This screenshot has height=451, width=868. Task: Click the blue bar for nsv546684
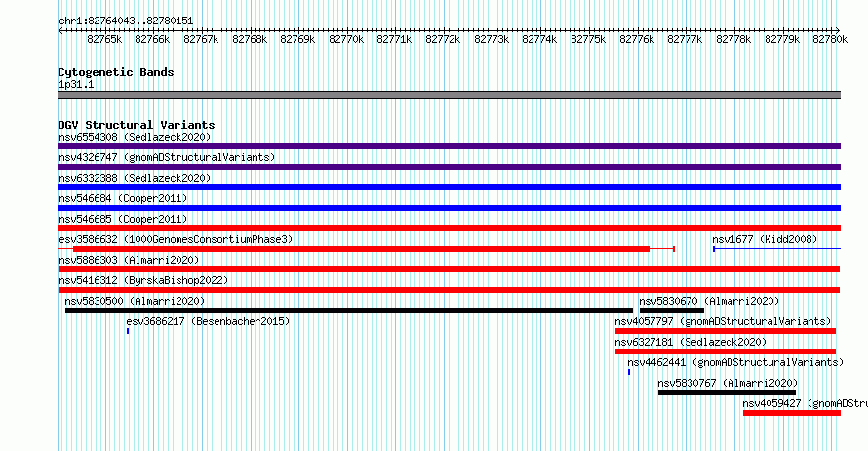coord(449,208)
